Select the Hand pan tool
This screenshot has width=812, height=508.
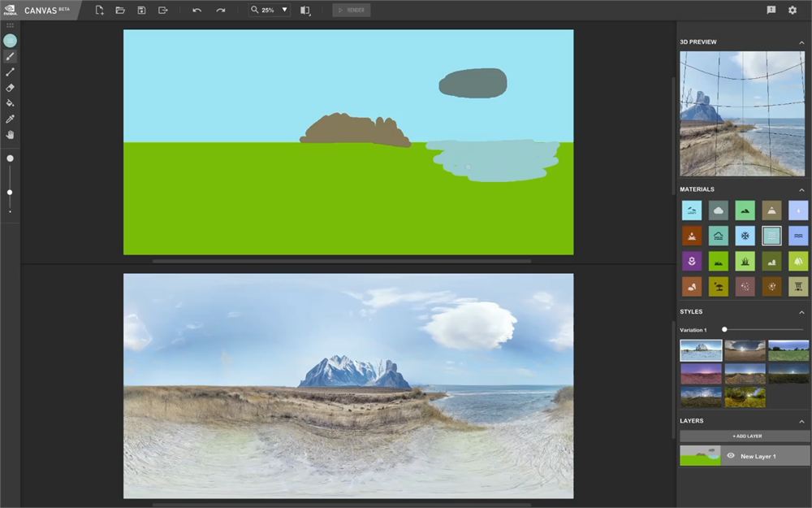(10, 135)
